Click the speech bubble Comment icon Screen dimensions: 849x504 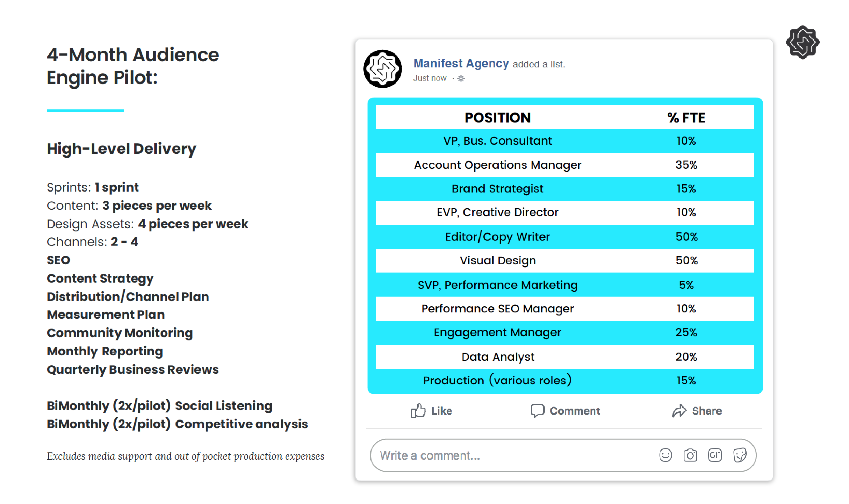pyautogui.click(x=537, y=411)
